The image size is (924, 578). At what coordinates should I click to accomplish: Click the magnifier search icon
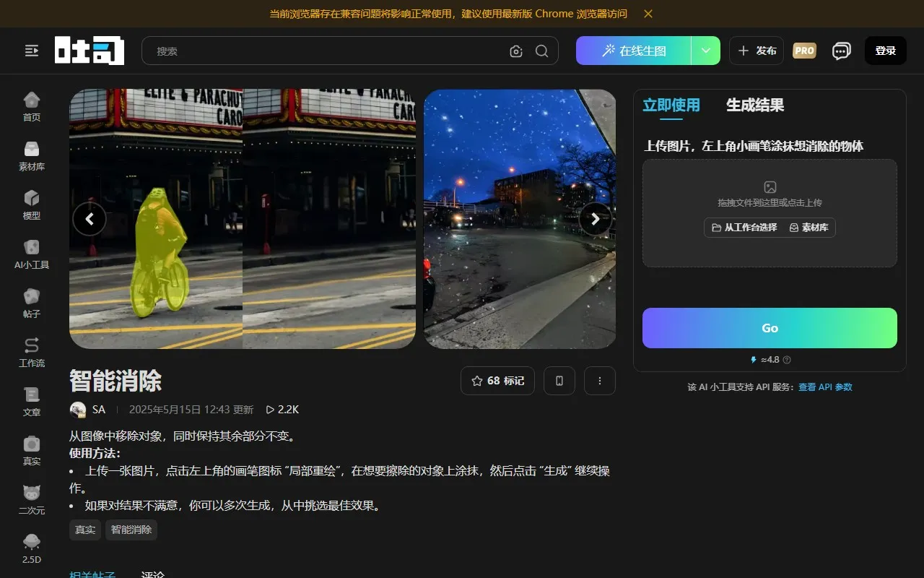click(541, 51)
